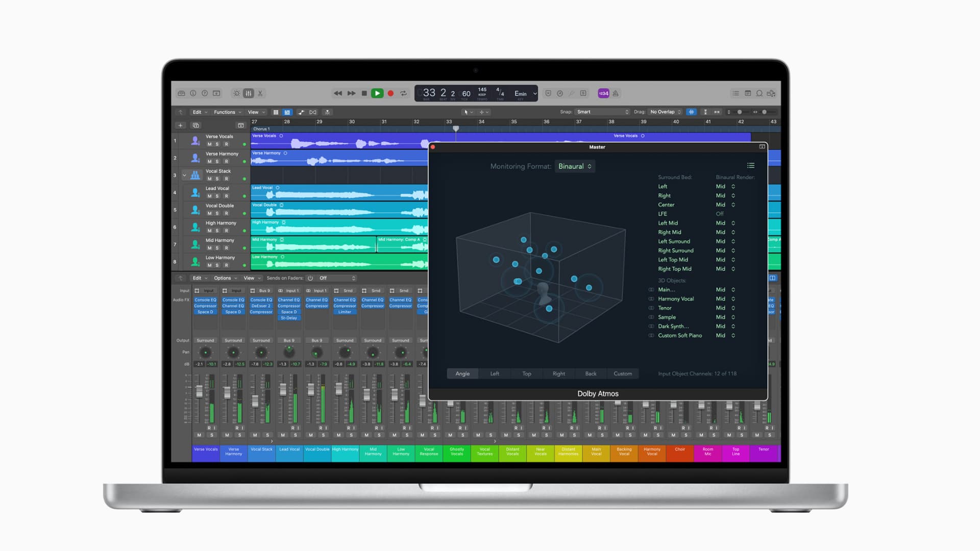Screen dimensions: 980x551
Task: Click the Metronome icon in the control bar
Action: (616, 93)
